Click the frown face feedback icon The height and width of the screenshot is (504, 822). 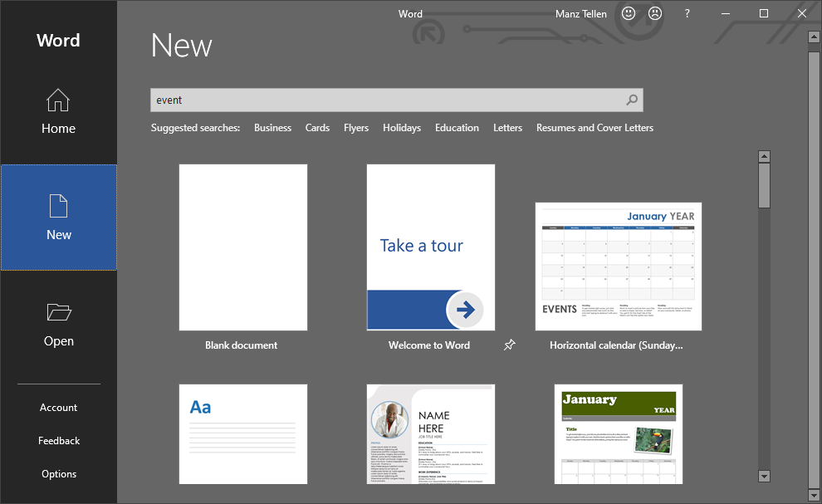(655, 13)
